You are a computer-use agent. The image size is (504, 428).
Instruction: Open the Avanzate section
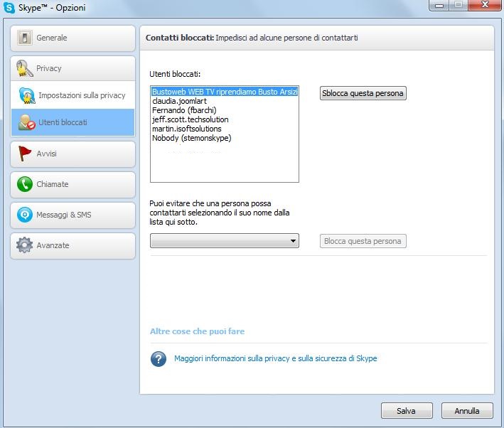pyautogui.click(x=73, y=246)
